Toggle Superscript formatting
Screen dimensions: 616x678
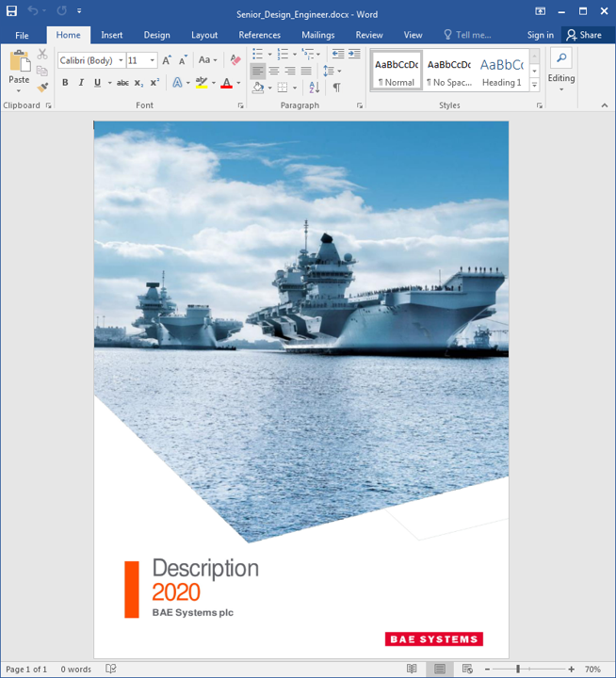pyautogui.click(x=154, y=83)
